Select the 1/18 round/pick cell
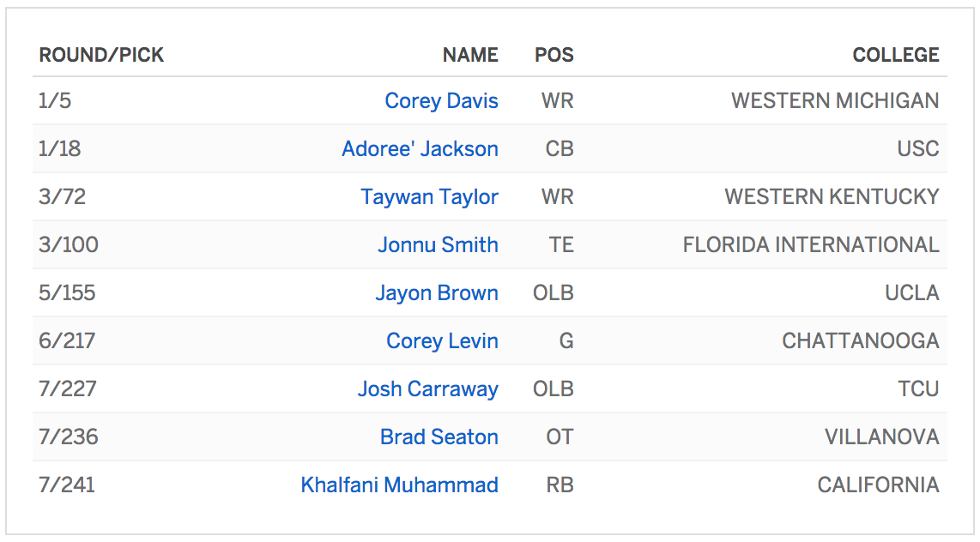This screenshot has height=542, width=980. coord(60,149)
